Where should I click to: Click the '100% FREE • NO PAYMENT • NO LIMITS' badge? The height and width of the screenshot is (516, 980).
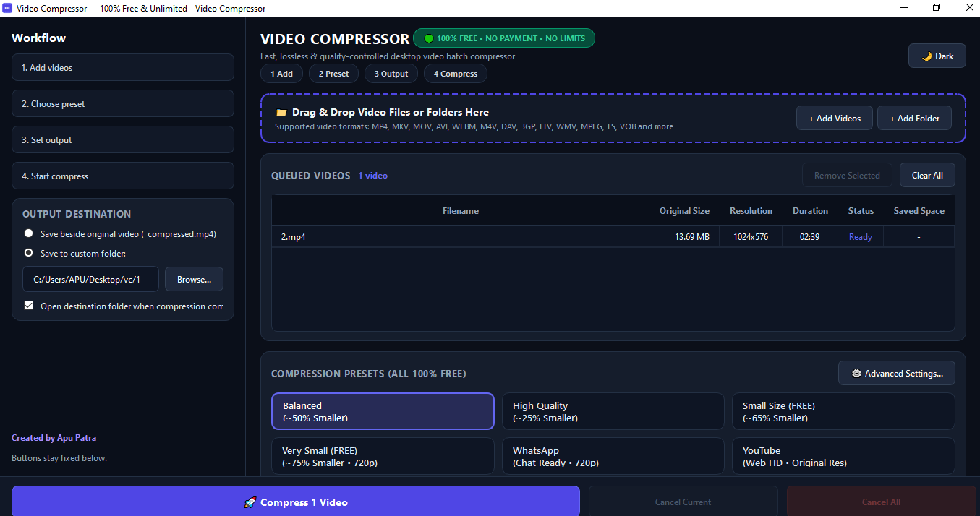(504, 38)
